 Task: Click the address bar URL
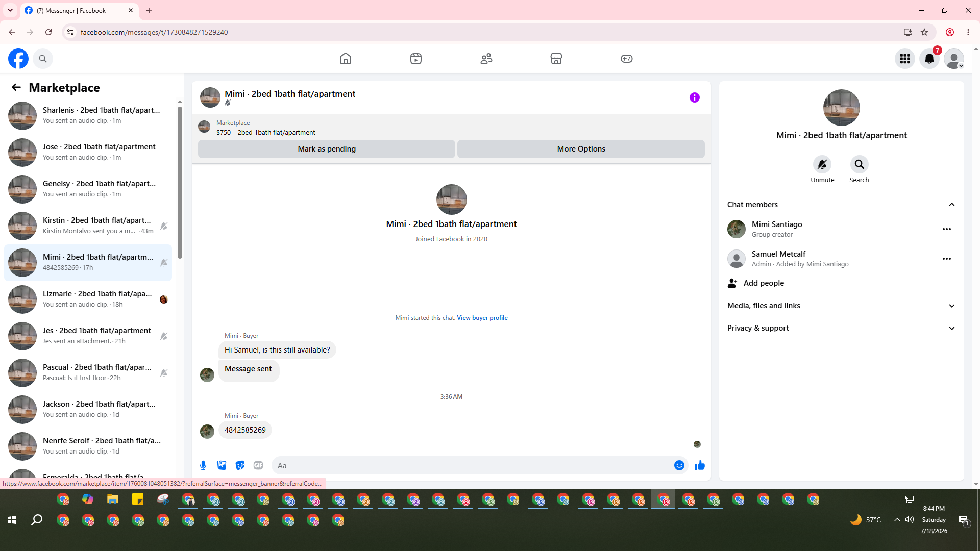[x=154, y=32]
